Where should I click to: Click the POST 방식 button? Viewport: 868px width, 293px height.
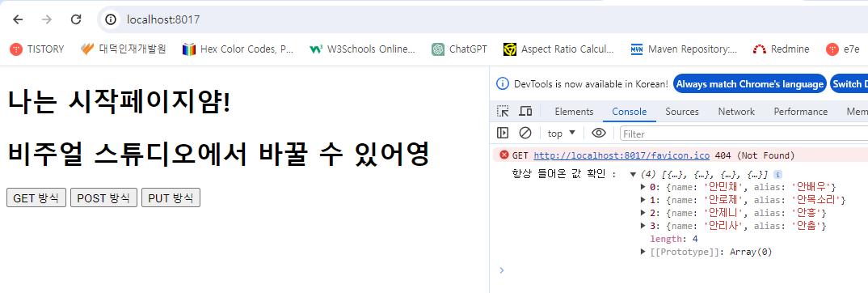(x=103, y=197)
